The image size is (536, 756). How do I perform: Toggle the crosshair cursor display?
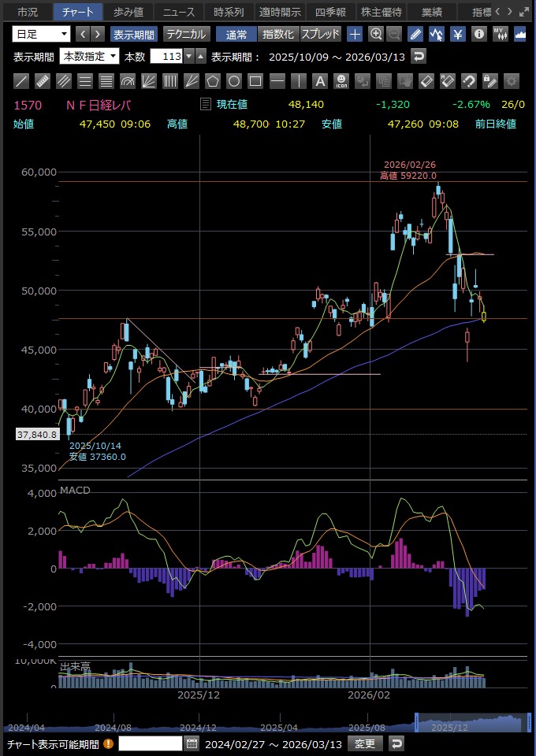tap(355, 34)
